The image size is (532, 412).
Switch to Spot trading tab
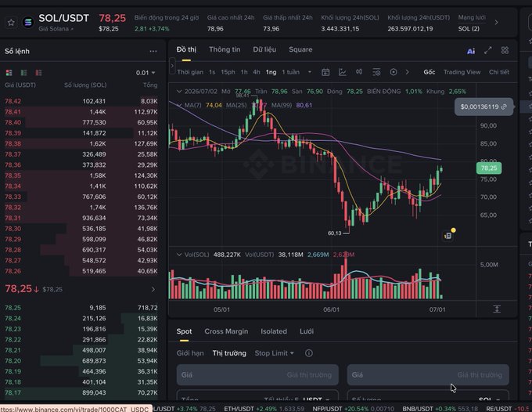pos(184,331)
